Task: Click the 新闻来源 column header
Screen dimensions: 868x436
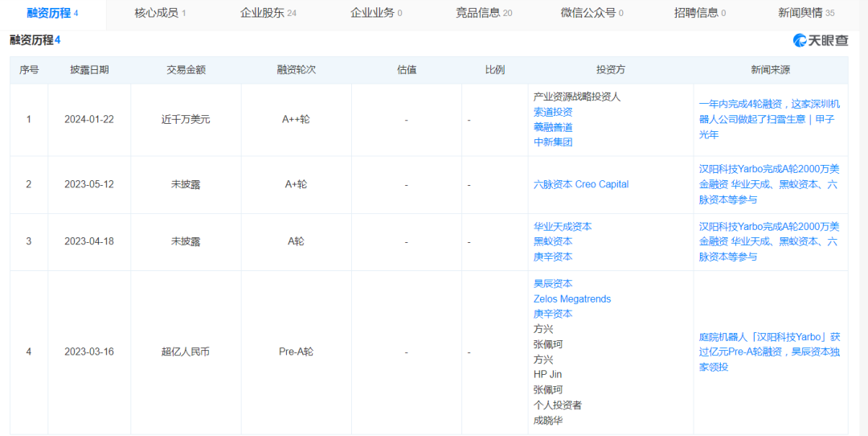Action: coord(770,70)
